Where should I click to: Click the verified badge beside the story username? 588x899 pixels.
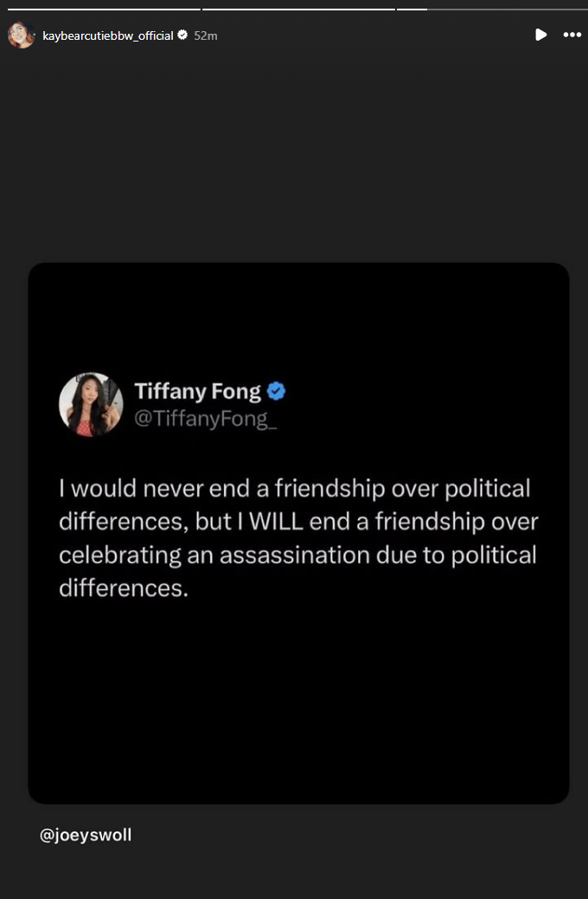(x=182, y=35)
